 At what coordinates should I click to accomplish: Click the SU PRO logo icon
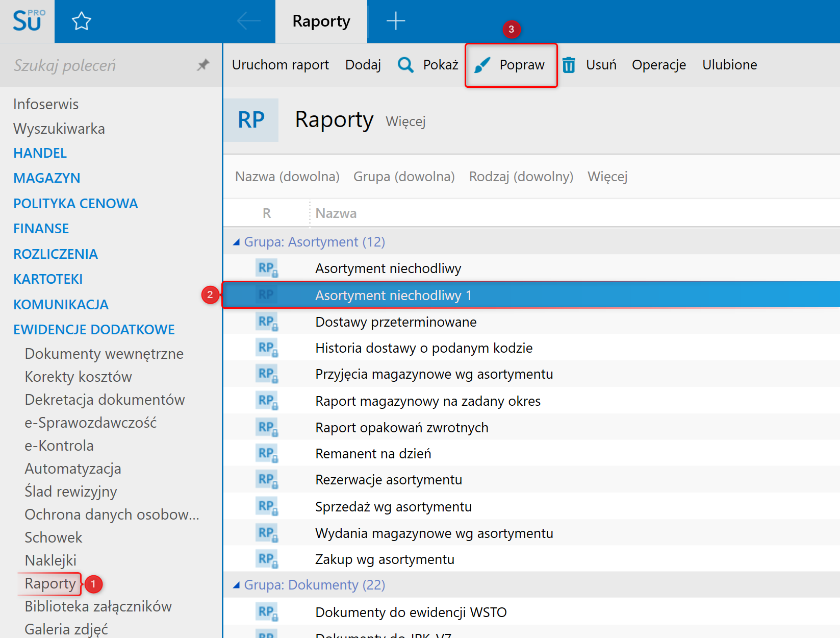coord(28,21)
